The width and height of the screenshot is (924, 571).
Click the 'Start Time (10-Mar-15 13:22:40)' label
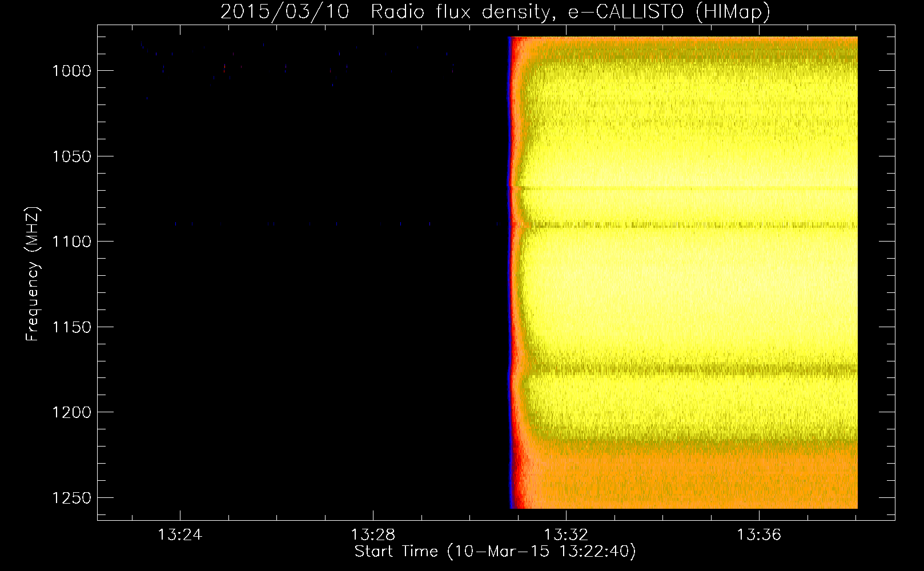(x=495, y=552)
